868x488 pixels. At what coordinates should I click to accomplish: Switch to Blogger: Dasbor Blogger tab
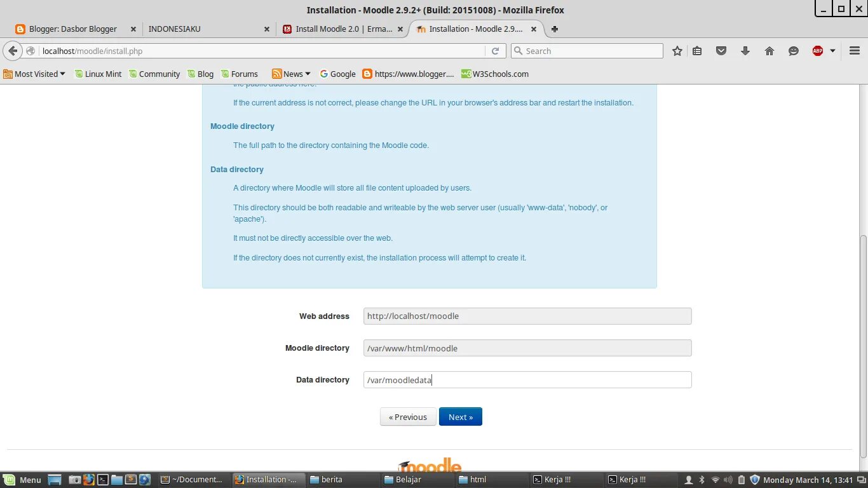pos(72,29)
